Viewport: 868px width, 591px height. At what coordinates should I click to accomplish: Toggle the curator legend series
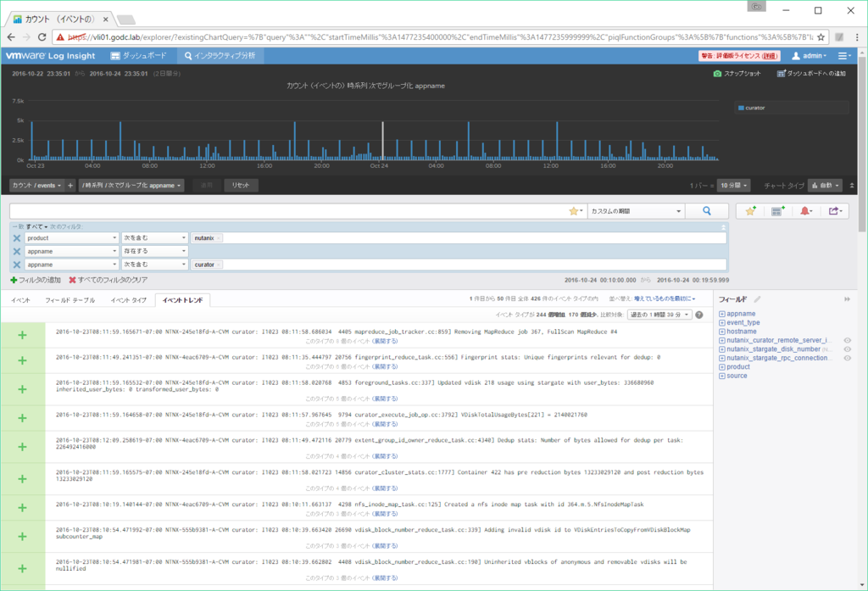[x=752, y=108]
